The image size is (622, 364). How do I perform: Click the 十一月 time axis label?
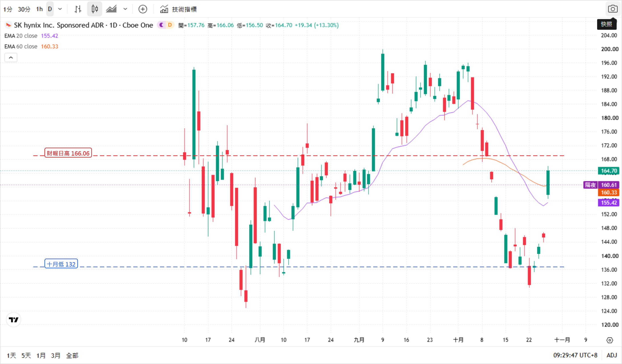click(562, 340)
